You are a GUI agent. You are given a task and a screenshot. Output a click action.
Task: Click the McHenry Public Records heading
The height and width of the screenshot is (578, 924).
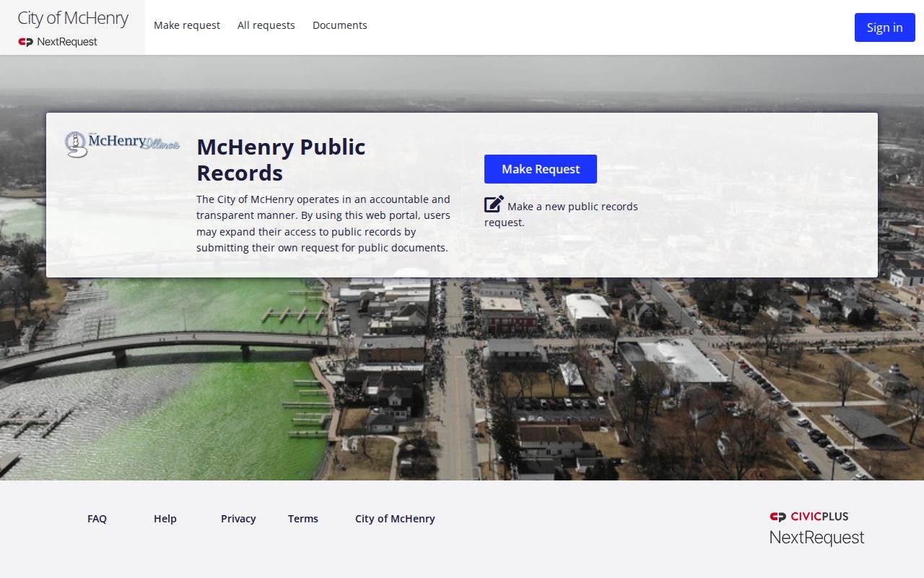(x=282, y=160)
